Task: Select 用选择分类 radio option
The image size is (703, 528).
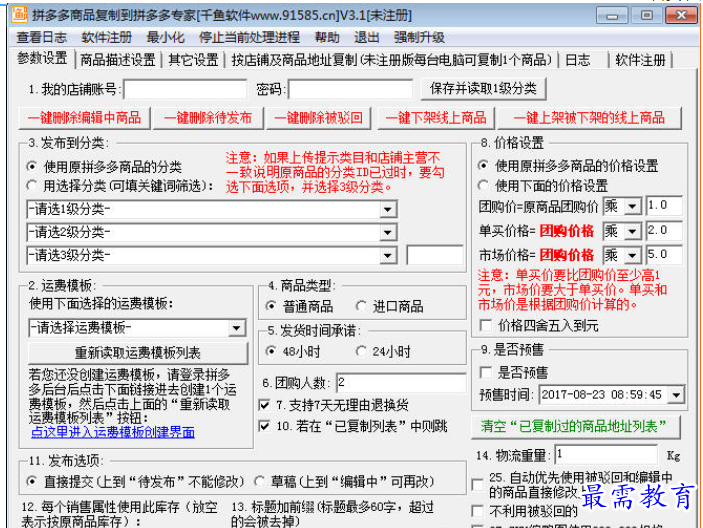Action: click(32, 185)
